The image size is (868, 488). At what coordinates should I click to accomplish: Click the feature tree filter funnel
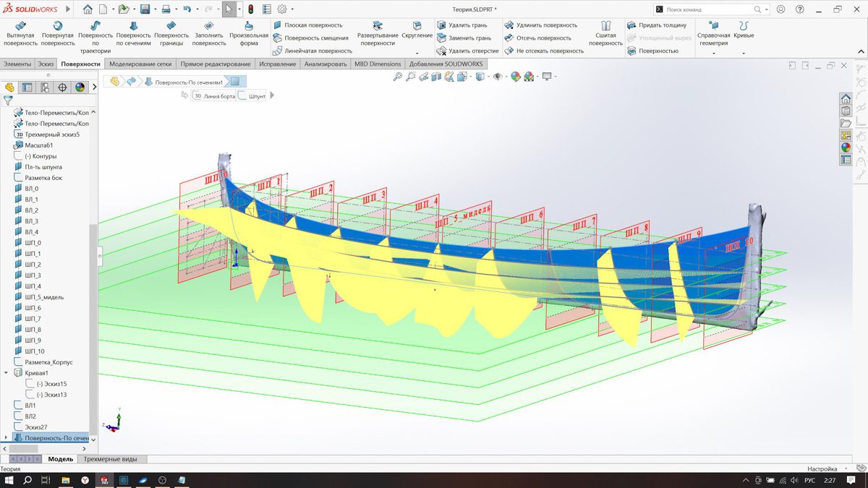[9, 101]
